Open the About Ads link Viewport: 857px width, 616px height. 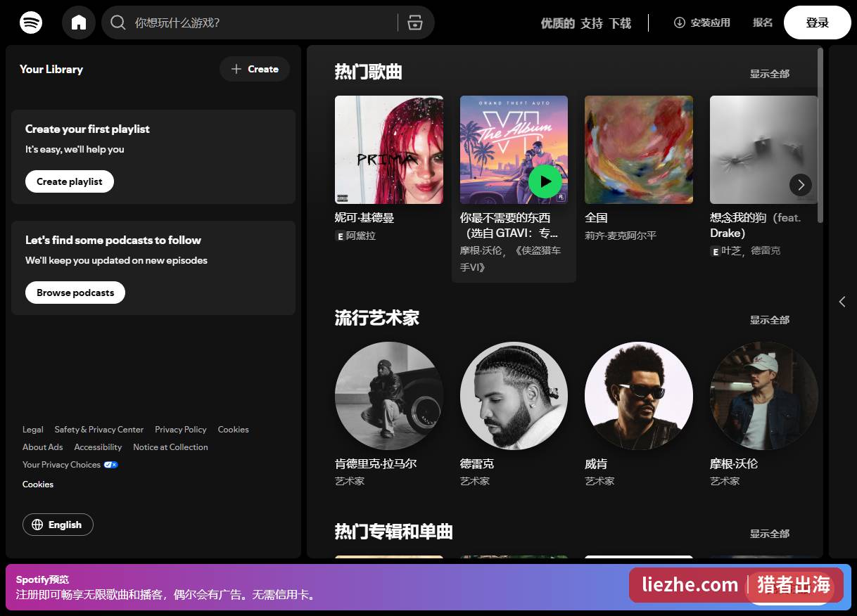42,447
